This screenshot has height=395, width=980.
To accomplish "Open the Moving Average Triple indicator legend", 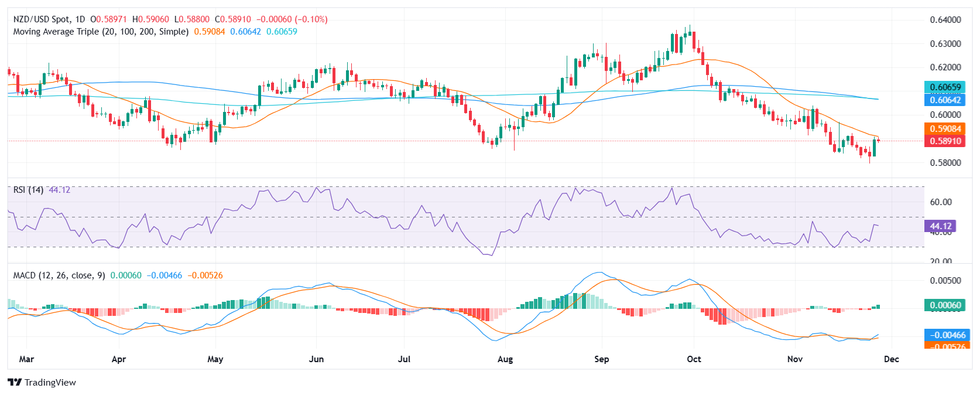I will pos(101,32).
